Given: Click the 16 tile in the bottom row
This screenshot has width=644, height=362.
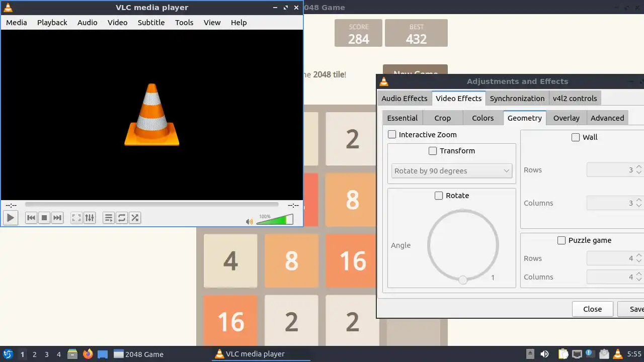Looking at the screenshot, I should [x=230, y=321].
